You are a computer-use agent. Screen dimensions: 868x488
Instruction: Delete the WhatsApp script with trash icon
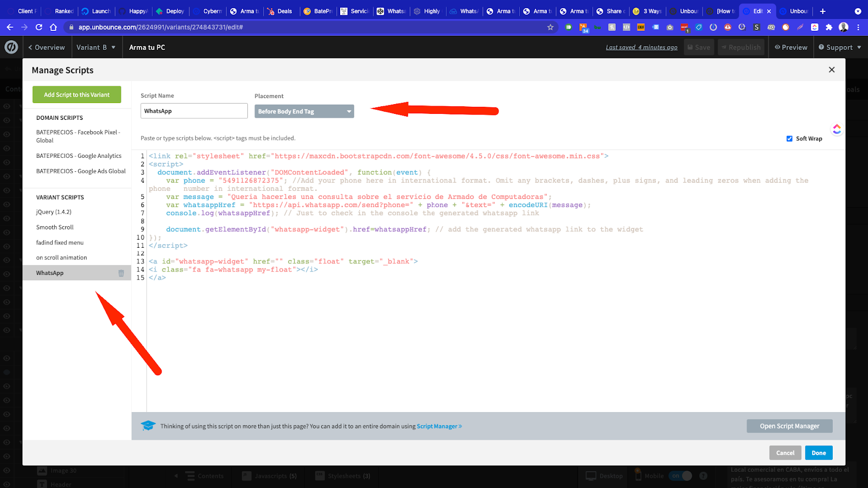tap(121, 273)
